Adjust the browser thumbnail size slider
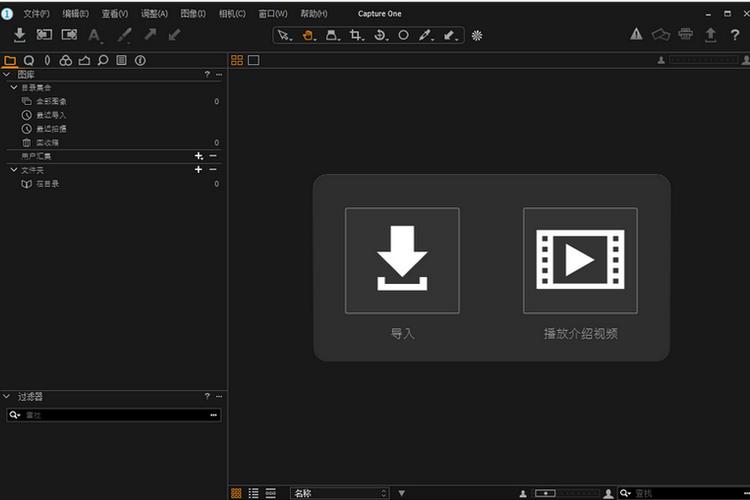 [x=567, y=493]
